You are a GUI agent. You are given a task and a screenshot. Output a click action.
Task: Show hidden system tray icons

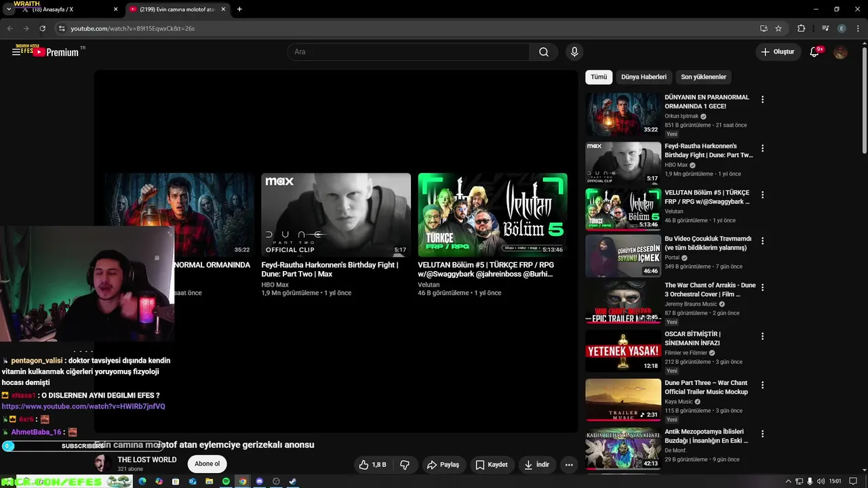click(788, 481)
